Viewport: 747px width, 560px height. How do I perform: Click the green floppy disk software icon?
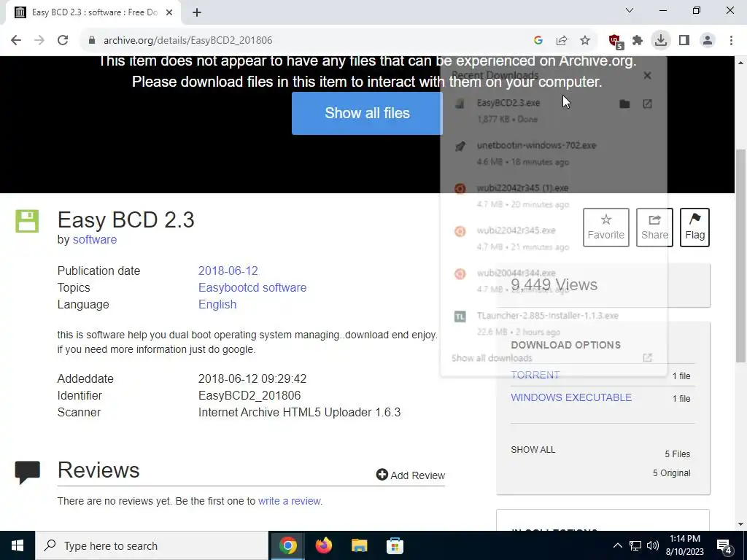27,222
